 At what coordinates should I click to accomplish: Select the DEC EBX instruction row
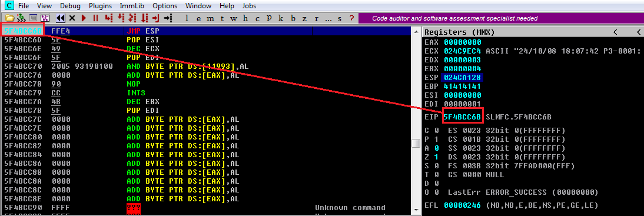pyautogui.click(x=206, y=102)
